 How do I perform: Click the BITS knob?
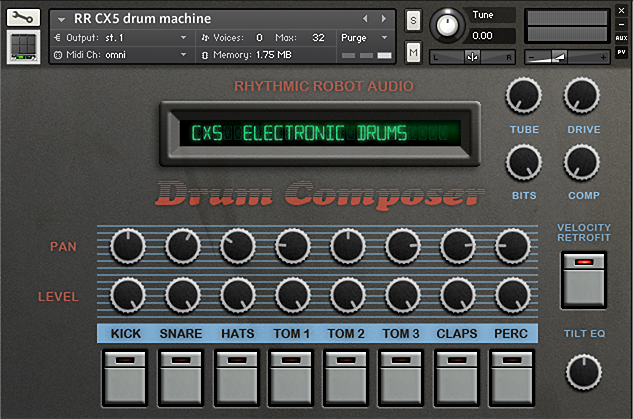[524, 162]
